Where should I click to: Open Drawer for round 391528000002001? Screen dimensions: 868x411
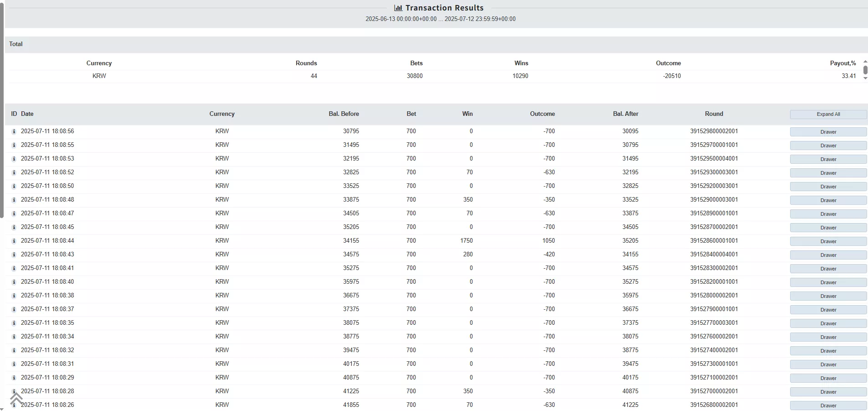point(828,296)
